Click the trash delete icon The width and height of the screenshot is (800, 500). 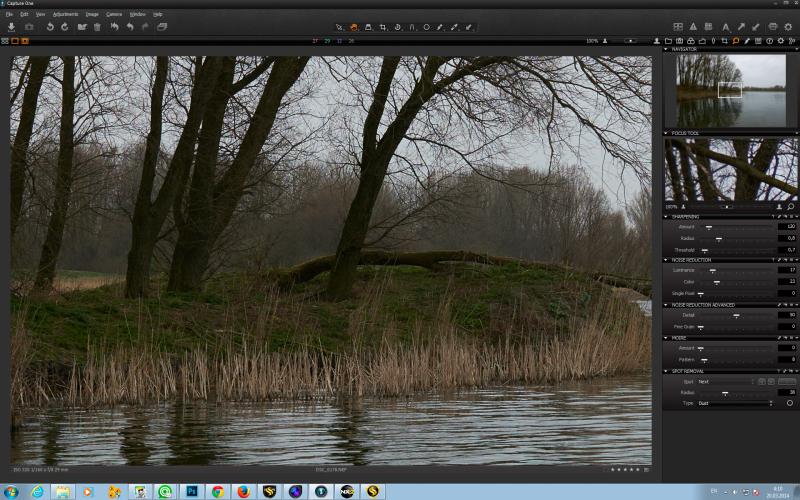97,27
